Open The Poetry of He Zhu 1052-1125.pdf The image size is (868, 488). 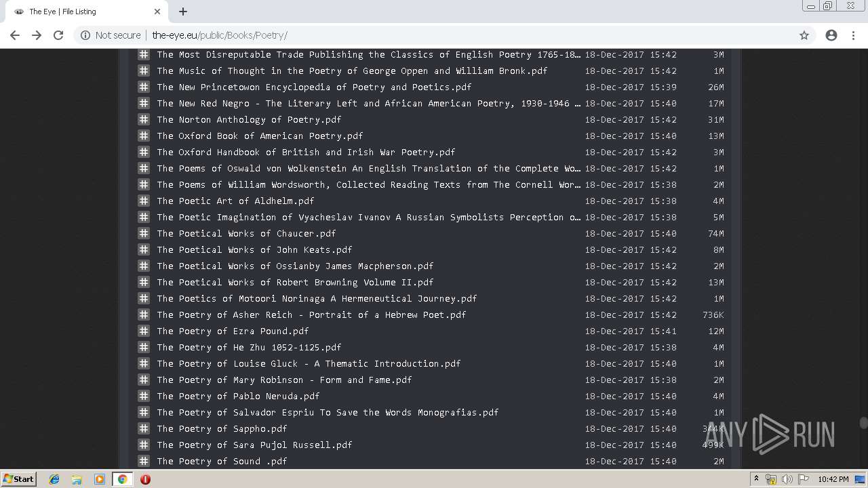point(249,348)
